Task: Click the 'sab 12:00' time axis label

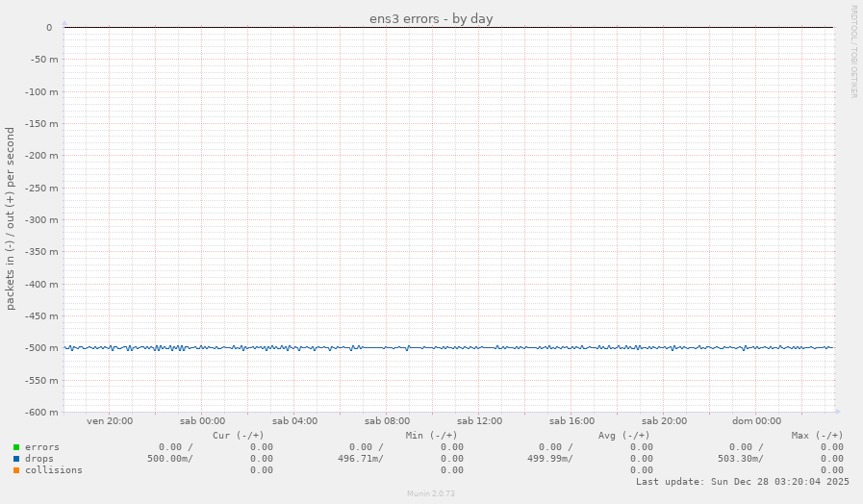Action: pyautogui.click(x=479, y=421)
